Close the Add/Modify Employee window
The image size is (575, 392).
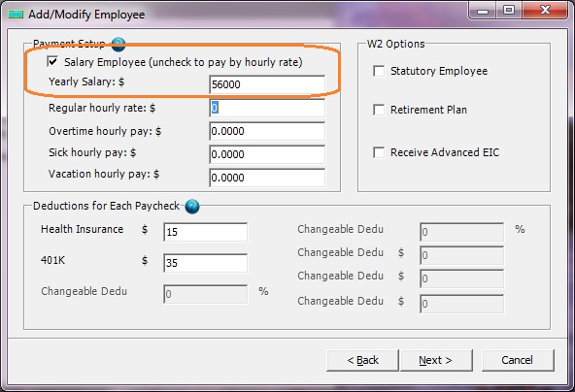click(545, 11)
